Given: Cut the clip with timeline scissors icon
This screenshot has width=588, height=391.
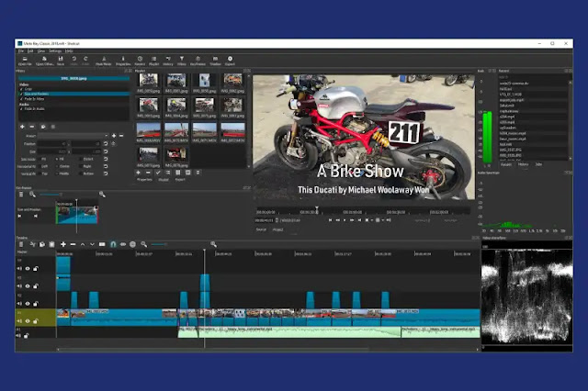Looking at the screenshot, I should (x=33, y=244).
